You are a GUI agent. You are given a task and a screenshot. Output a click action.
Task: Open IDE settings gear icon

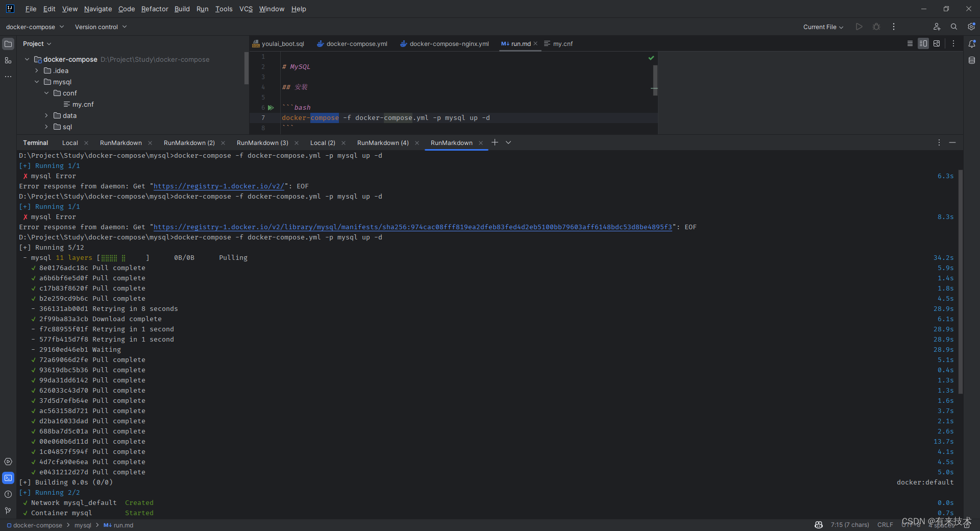[x=971, y=27]
